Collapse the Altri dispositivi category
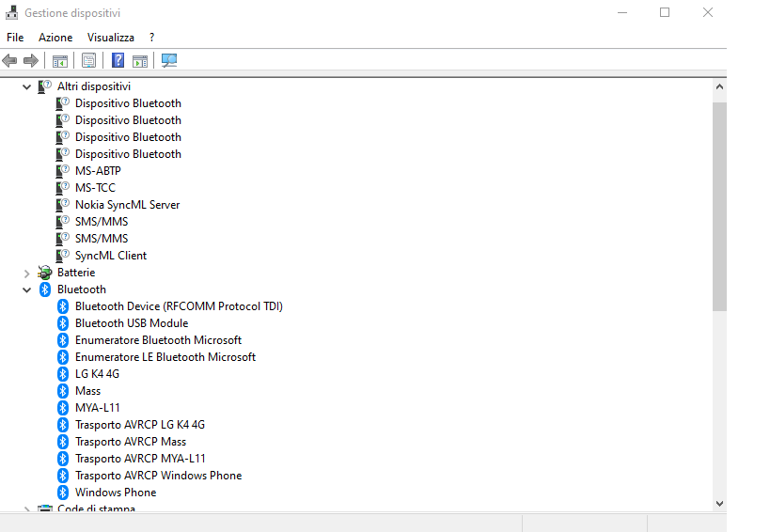770x532 pixels. (x=27, y=86)
